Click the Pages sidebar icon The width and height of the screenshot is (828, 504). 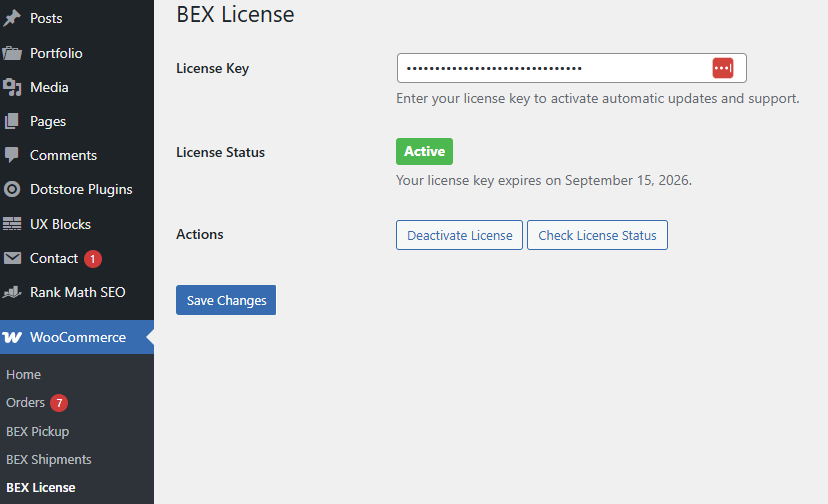point(12,122)
